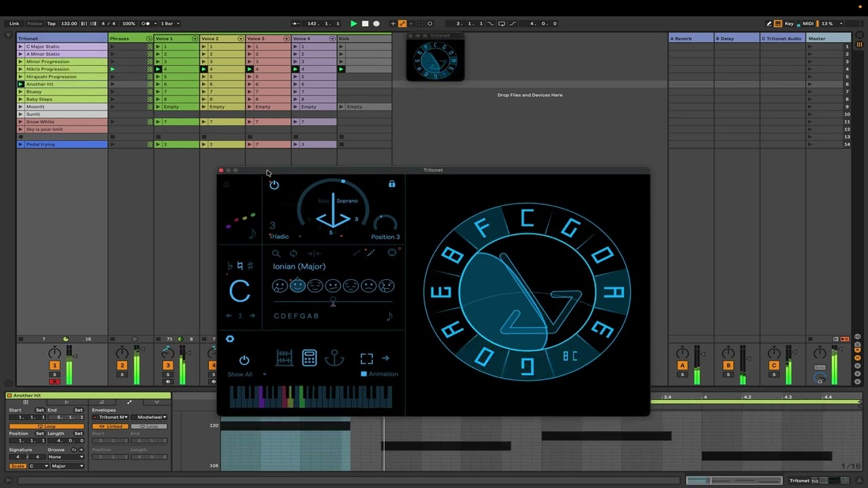The image size is (868, 488).
Task: Open the Triadic chord type dropdown
Action: tap(285, 237)
